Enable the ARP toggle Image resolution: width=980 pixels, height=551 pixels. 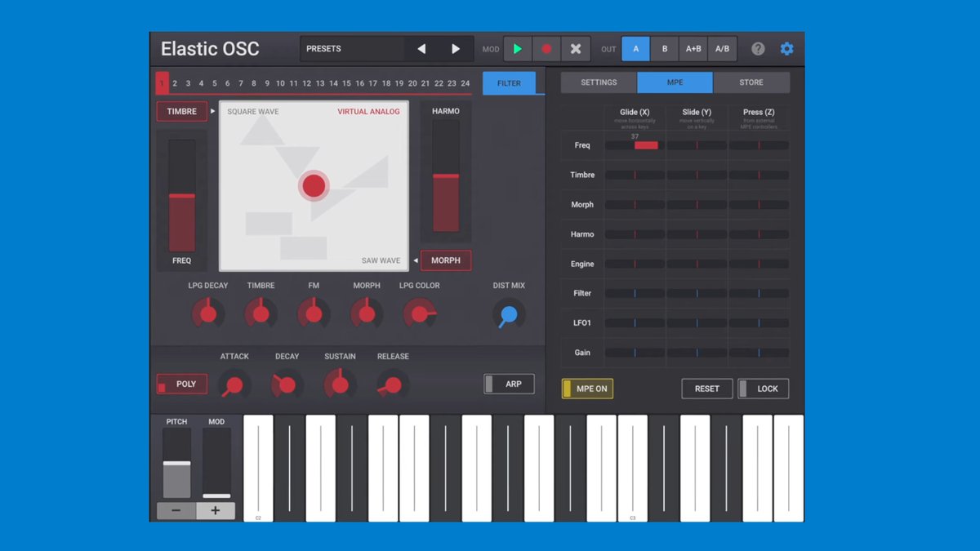(508, 384)
